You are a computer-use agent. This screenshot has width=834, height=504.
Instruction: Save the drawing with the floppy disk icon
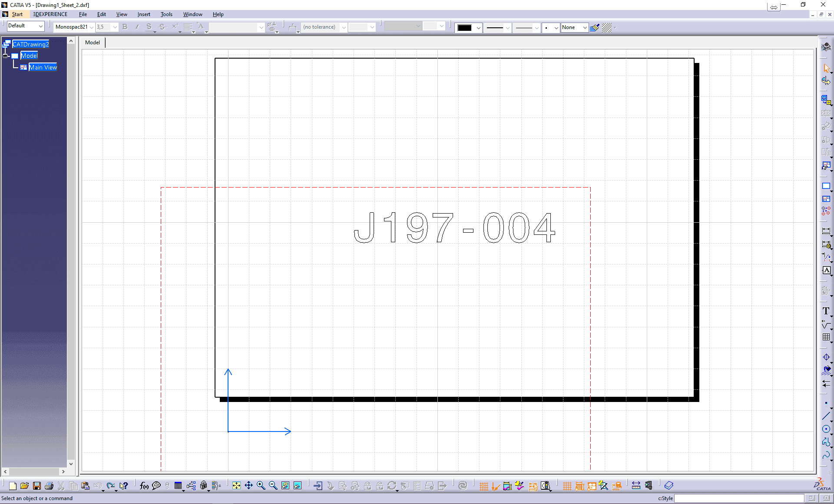click(x=37, y=486)
